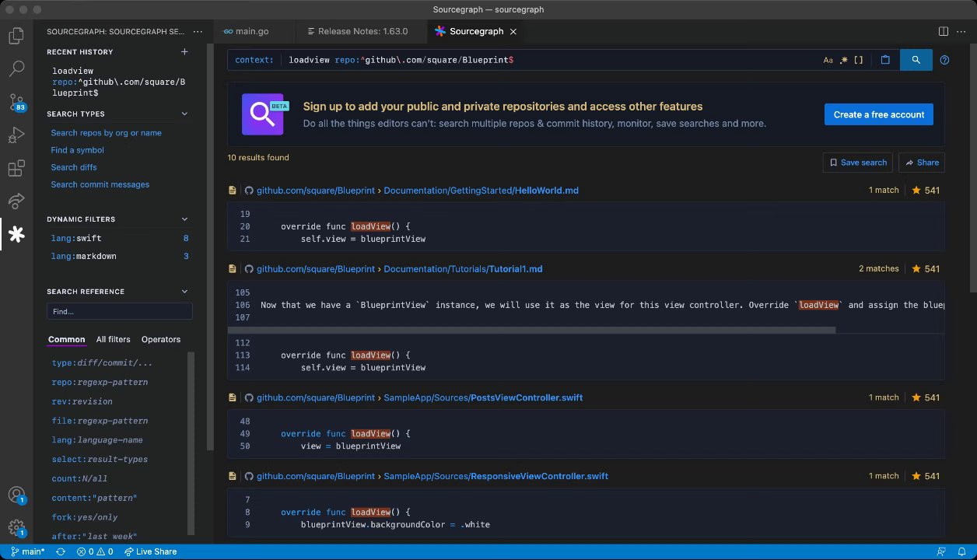Insert the lang:language-name filter reference

point(97,440)
